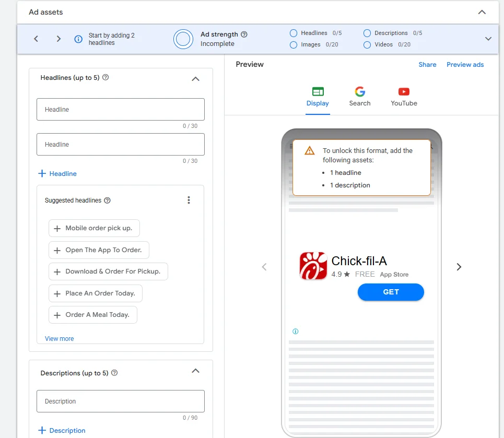
Task: Add another Description field
Action: click(x=62, y=430)
